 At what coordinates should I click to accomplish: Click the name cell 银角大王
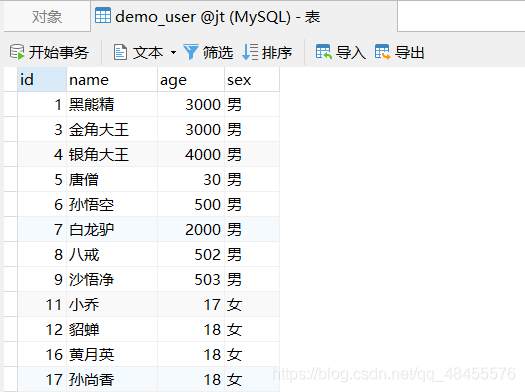pyautogui.click(x=112, y=155)
